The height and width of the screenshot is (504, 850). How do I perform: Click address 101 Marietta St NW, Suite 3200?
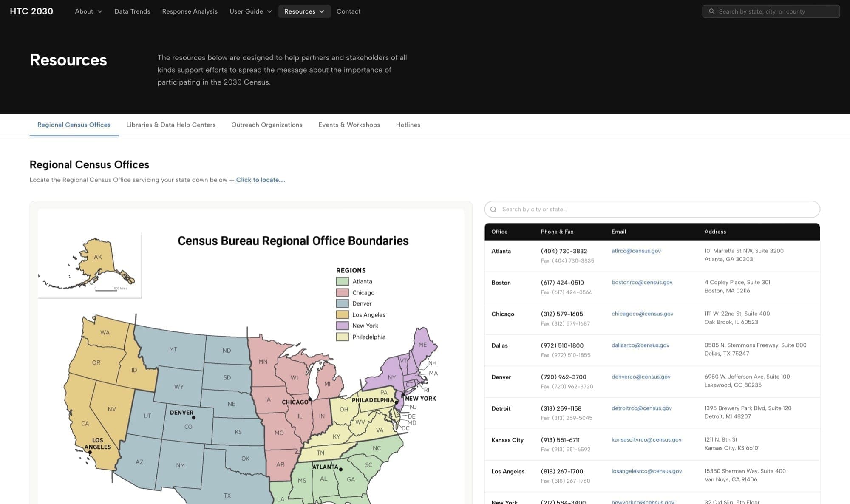(744, 251)
